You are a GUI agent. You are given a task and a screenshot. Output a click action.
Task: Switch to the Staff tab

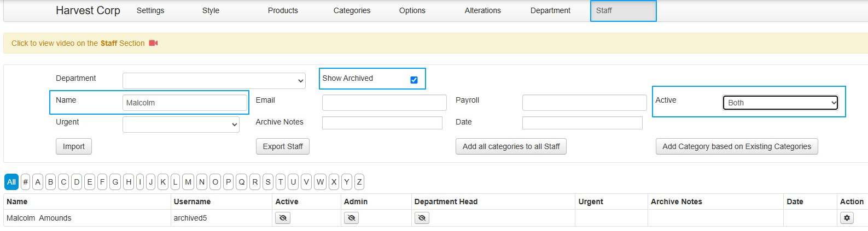coord(604,10)
